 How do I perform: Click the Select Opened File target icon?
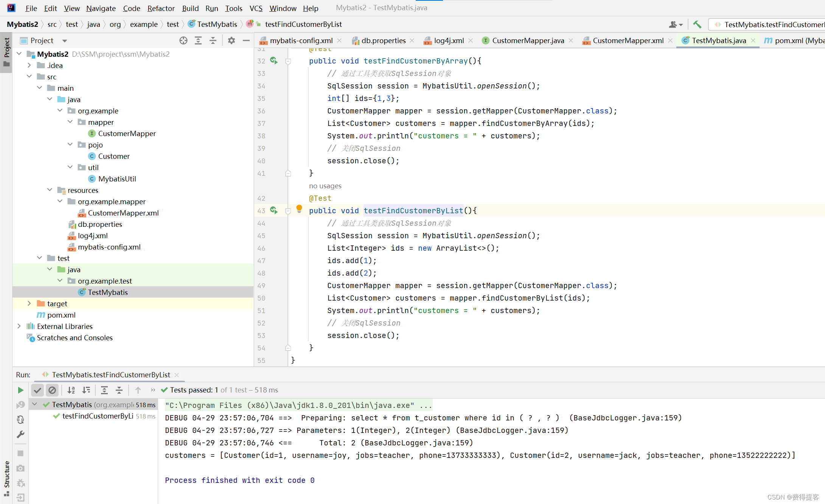tap(183, 40)
